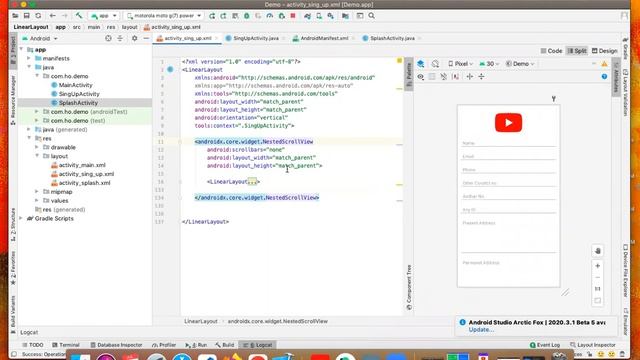Select MainActivity in project tree

click(76, 85)
